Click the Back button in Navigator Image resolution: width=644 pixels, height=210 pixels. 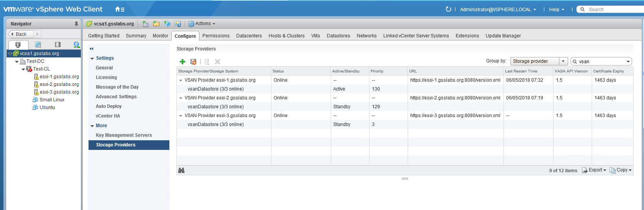click(x=21, y=34)
